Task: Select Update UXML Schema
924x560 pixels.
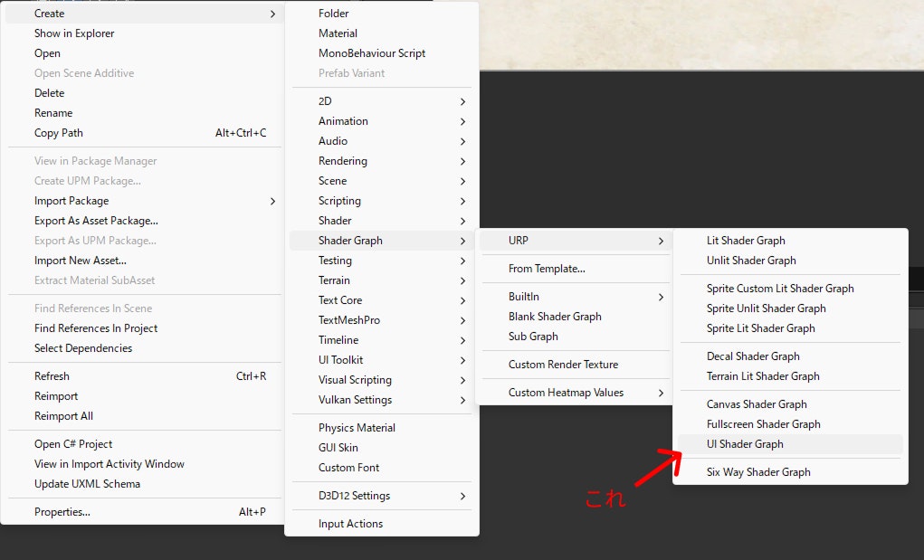Action: coord(143,484)
